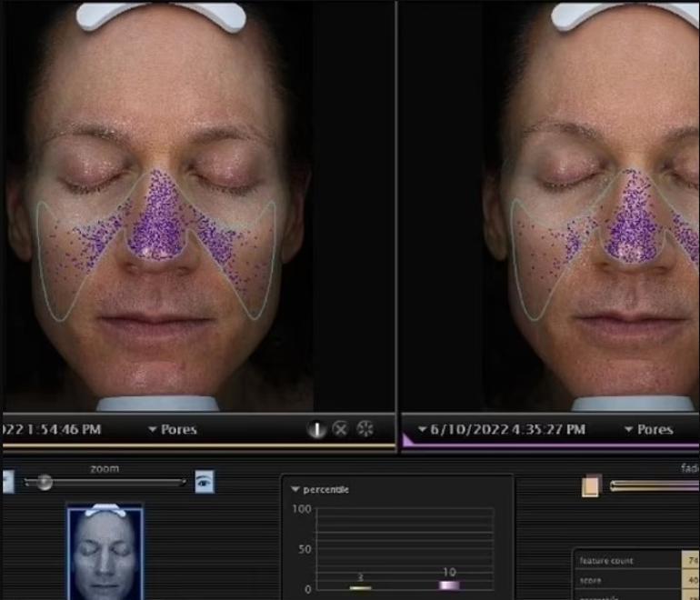Click the sunburst icon beside the X icon
This screenshot has width=700, height=600.
(365, 429)
